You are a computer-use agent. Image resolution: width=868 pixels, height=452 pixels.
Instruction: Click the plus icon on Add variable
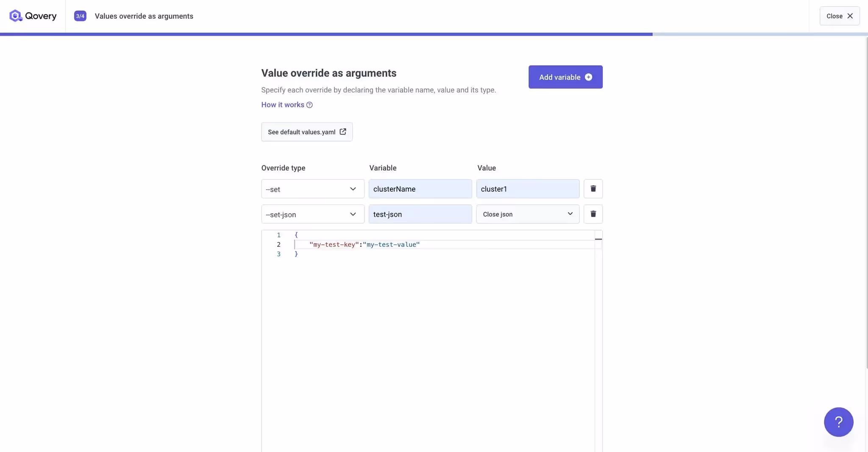pyautogui.click(x=589, y=77)
